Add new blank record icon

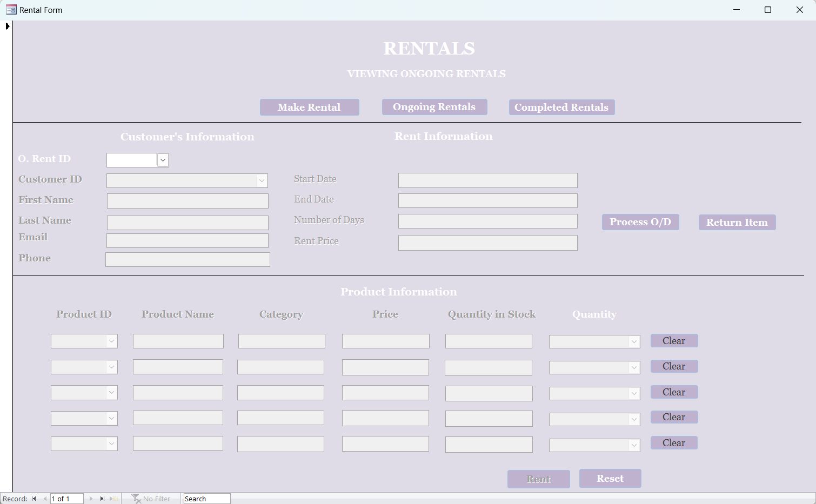click(x=113, y=499)
